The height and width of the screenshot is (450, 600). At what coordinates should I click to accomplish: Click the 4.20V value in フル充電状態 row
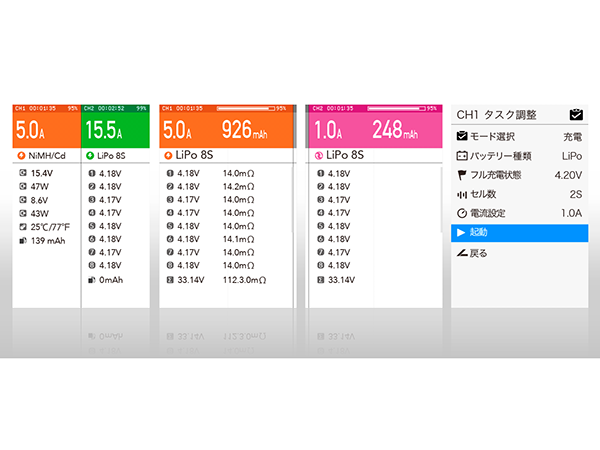click(x=568, y=175)
